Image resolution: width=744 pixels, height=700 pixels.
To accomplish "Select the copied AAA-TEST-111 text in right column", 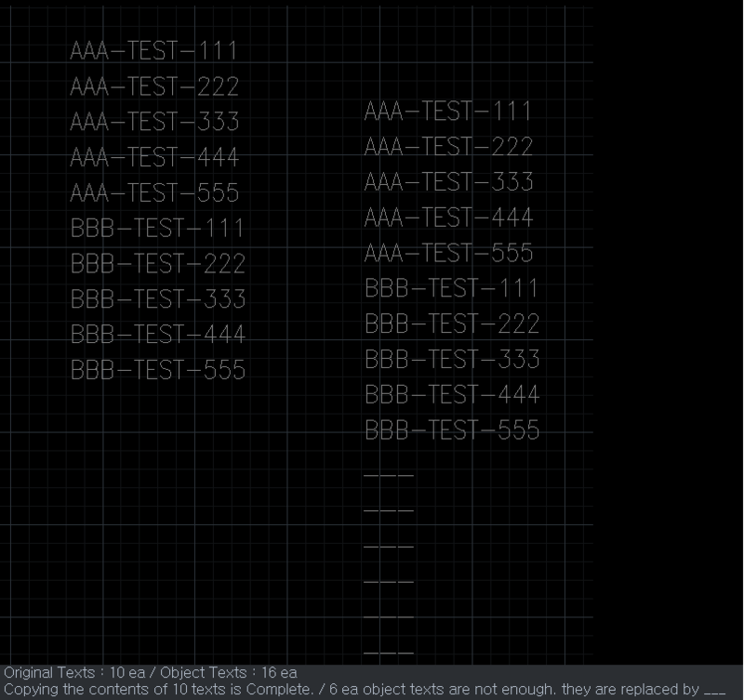I will click(448, 112).
